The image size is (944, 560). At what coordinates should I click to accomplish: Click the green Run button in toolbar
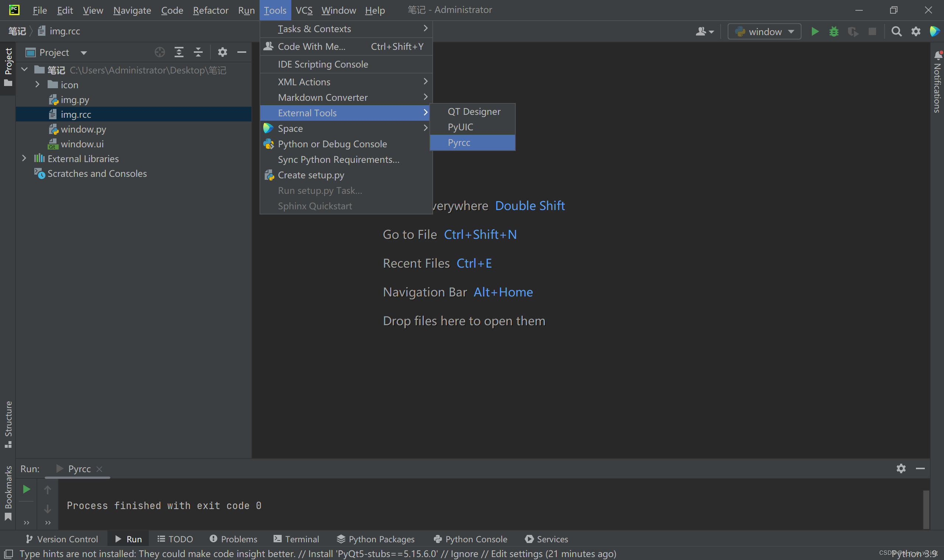click(x=814, y=31)
